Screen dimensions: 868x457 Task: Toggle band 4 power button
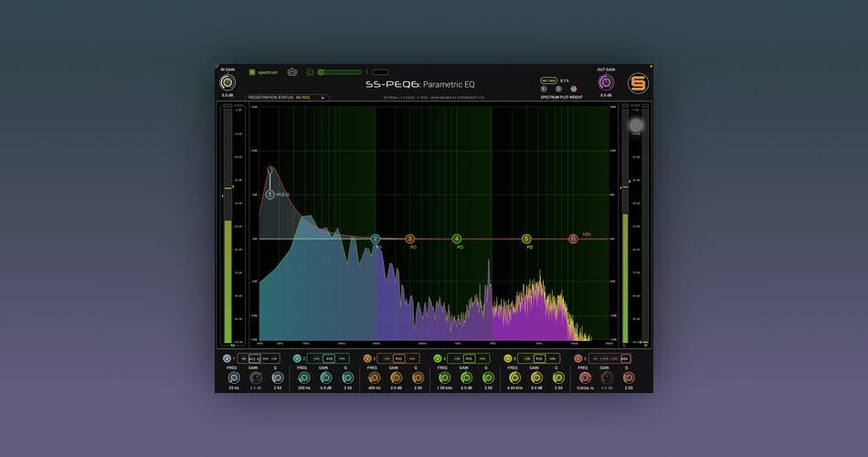pos(438,358)
